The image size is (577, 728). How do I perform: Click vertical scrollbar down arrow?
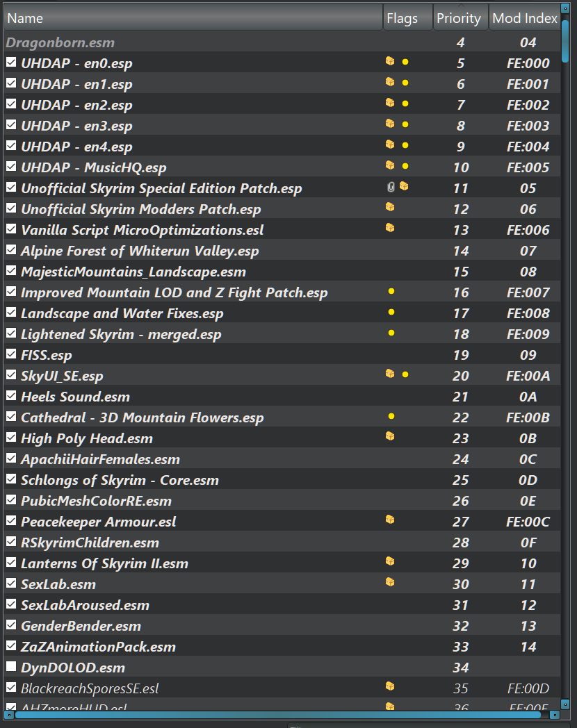[565, 704]
